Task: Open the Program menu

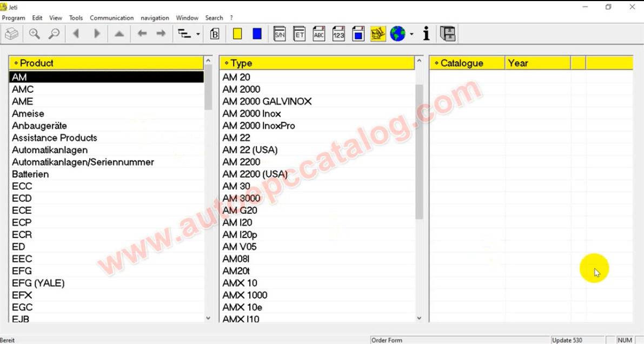Action: (14, 18)
